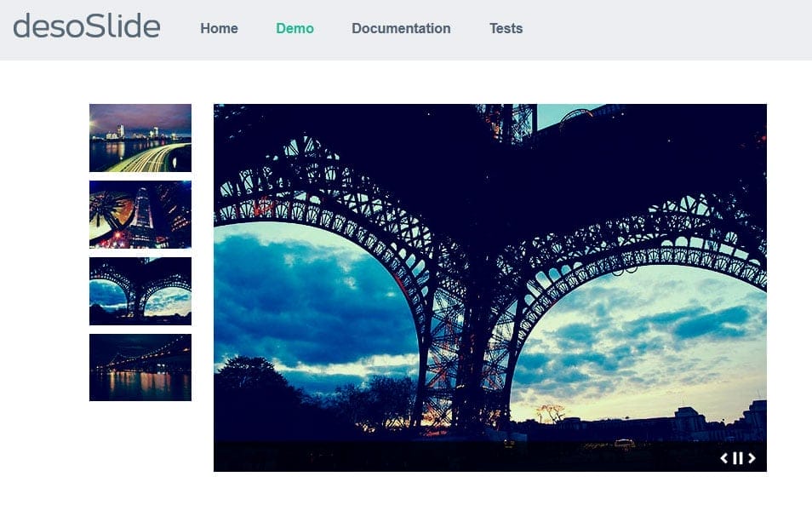Open the Documentation page

[401, 28]
